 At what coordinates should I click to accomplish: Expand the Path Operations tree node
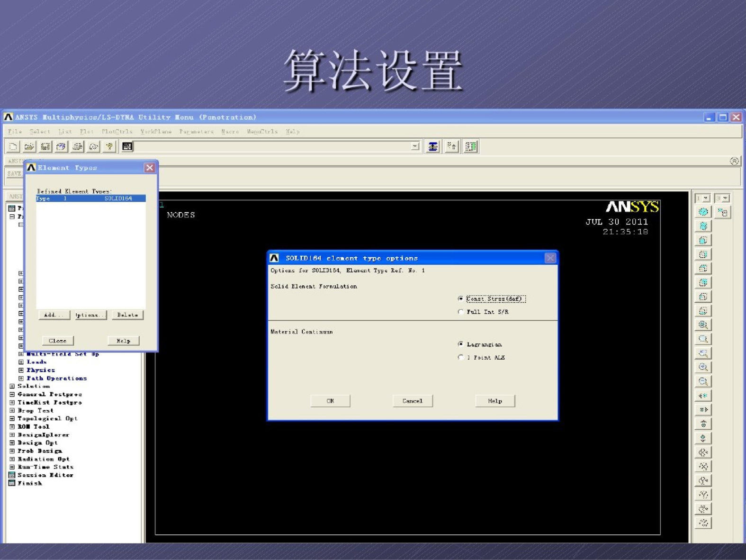pos(21,378)
